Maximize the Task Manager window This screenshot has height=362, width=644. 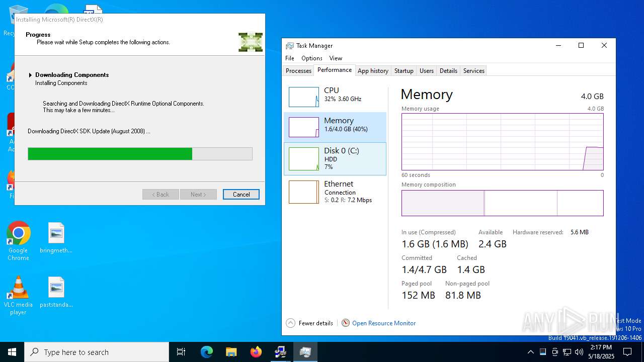[x=581, y=46]
